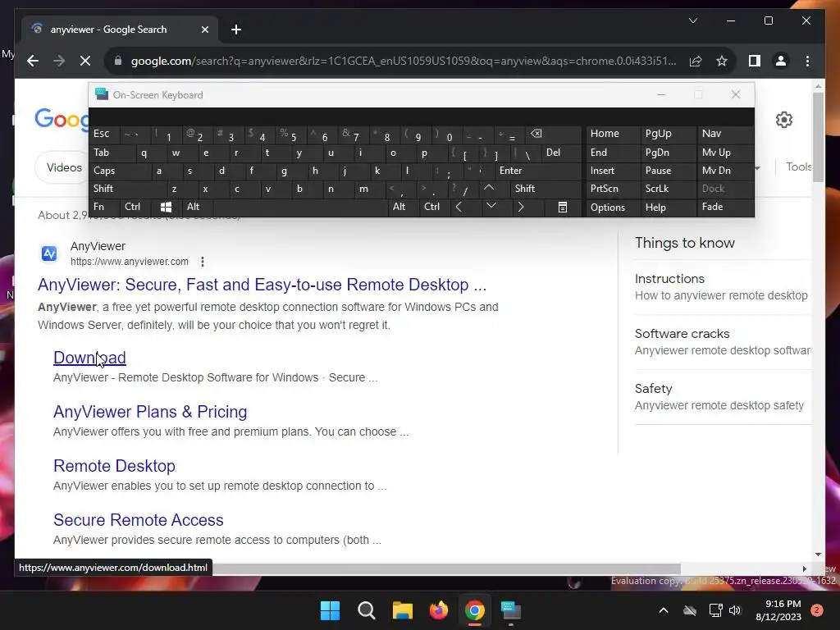Open clock showing 9:16 PM
840x630 pixels.
pos(778,610)
